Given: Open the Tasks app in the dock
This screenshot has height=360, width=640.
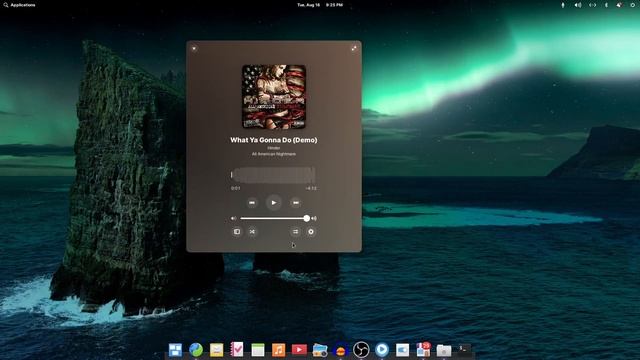Looking at the screenshot, I should (x=237, y=349).
